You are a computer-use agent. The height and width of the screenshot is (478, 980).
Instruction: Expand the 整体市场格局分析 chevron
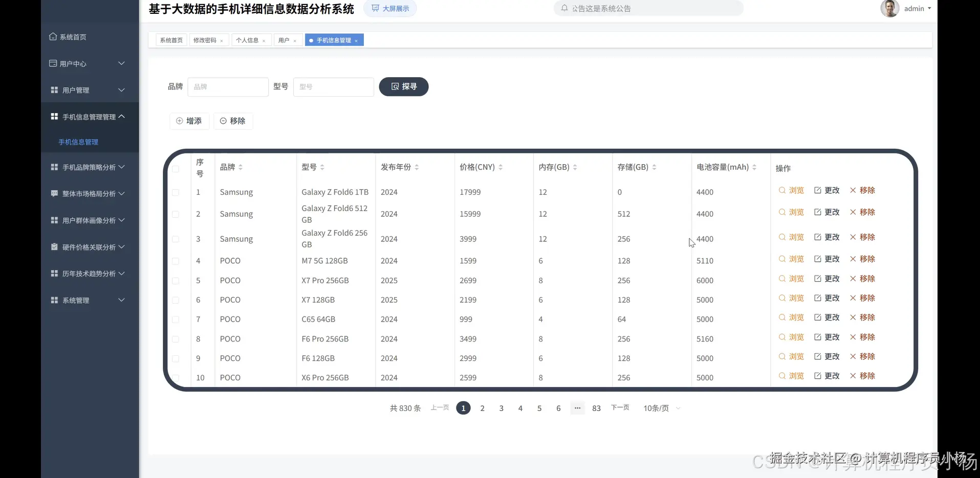coord(121,194)
